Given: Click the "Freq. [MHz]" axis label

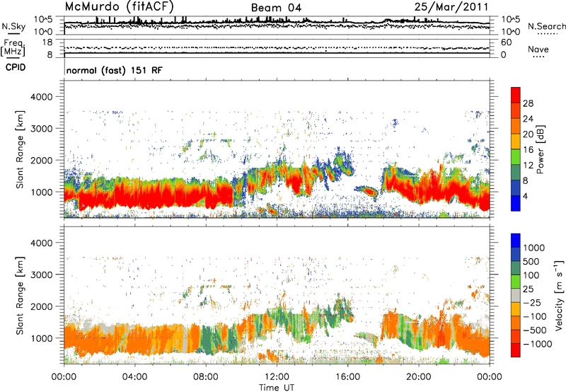Looking at the screenshot, I should pos(13,47).
